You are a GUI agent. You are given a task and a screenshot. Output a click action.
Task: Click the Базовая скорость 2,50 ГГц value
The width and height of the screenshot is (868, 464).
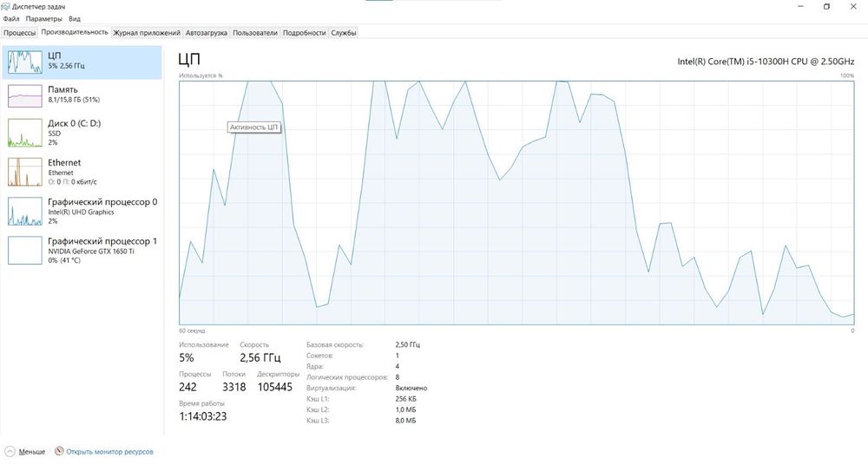tap(407, 344)
